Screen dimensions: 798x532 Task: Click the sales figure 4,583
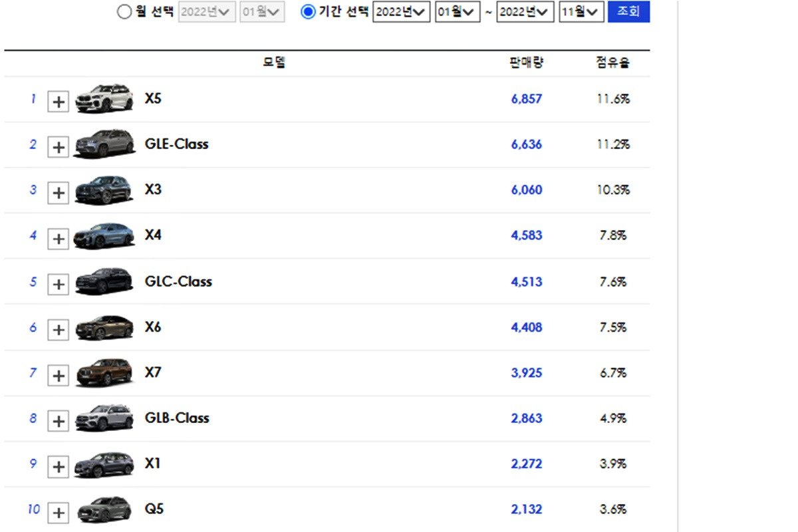pyautogui.click(x=527, y=235)
